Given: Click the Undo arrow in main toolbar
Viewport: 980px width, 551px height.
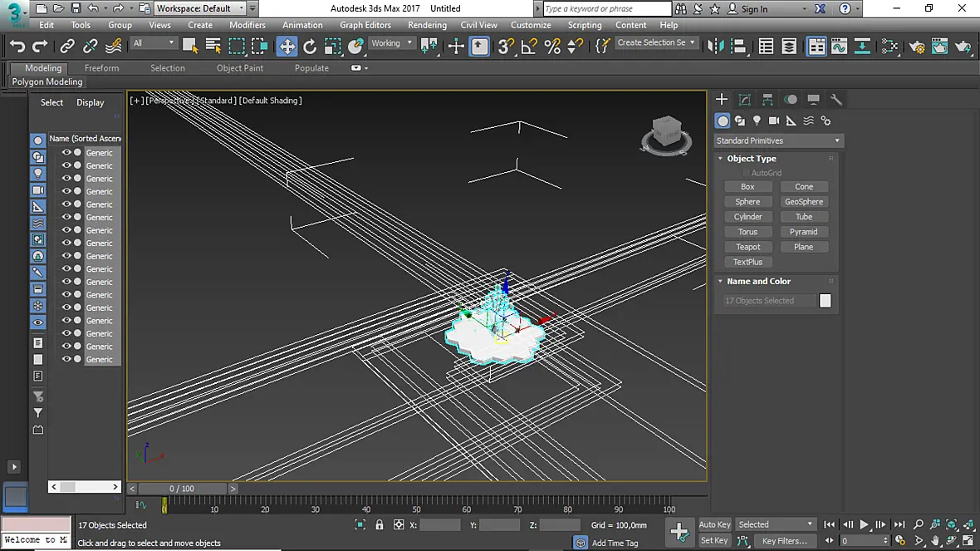Looking at the screenshot, I should pos(17,47).
